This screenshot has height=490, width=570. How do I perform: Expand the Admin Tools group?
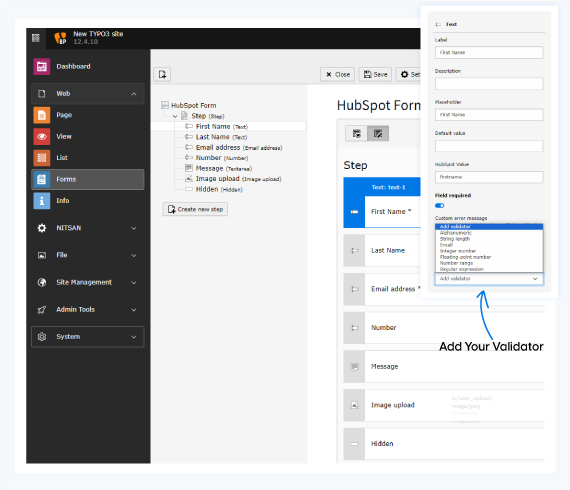pos(88,310)
